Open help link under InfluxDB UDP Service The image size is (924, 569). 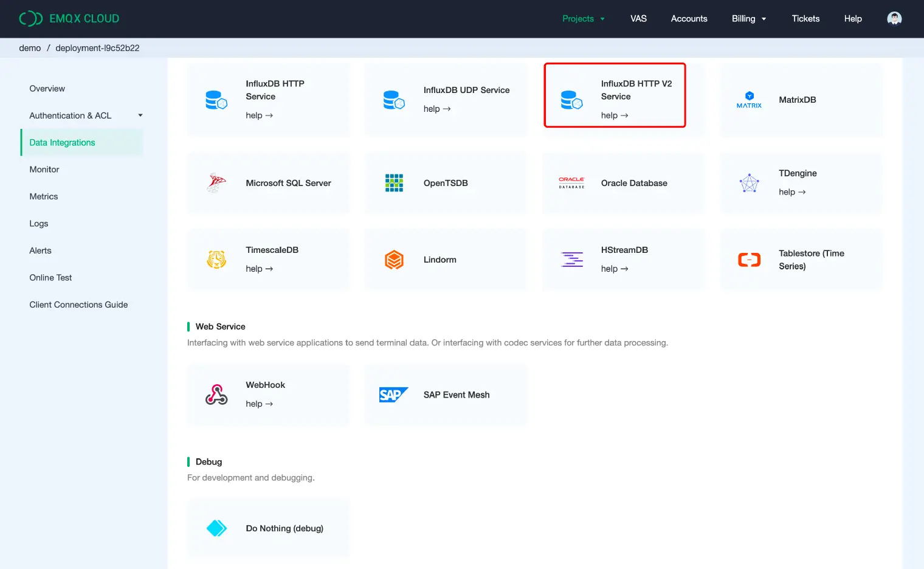click(437, 109)
